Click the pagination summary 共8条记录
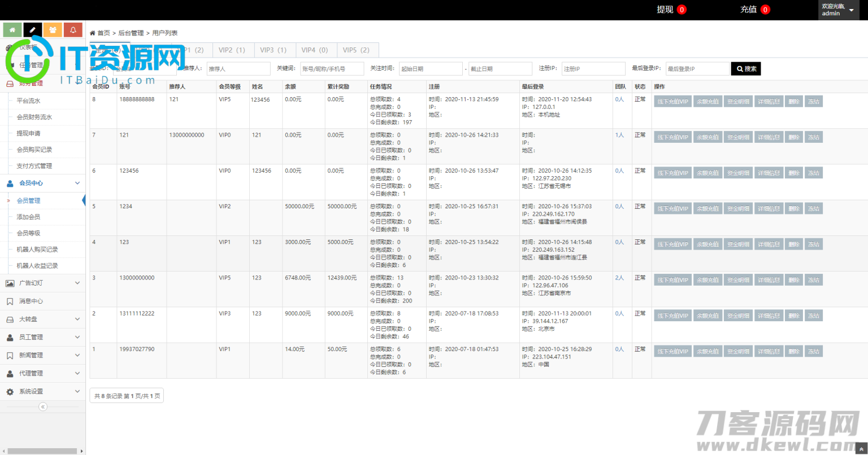This screenshot has height=455, width=868. coord(127,396)
